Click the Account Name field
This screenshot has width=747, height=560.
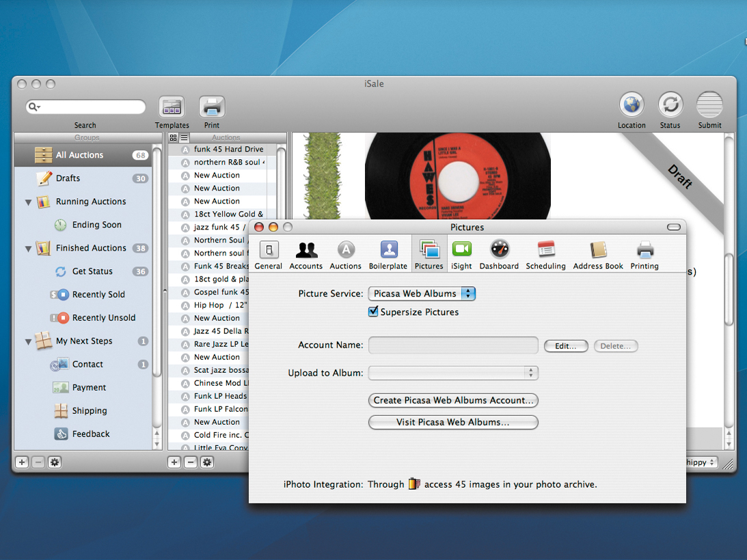(x=453, y=346)
